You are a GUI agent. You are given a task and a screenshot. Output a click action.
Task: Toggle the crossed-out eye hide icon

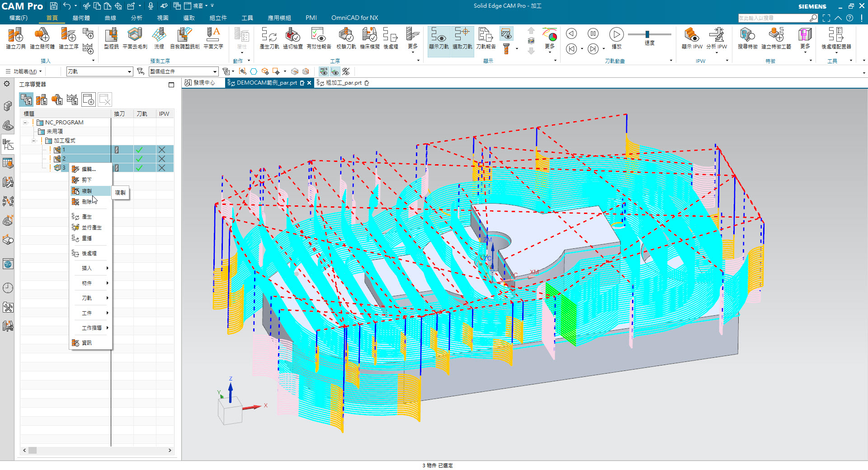tap(346, 71)
